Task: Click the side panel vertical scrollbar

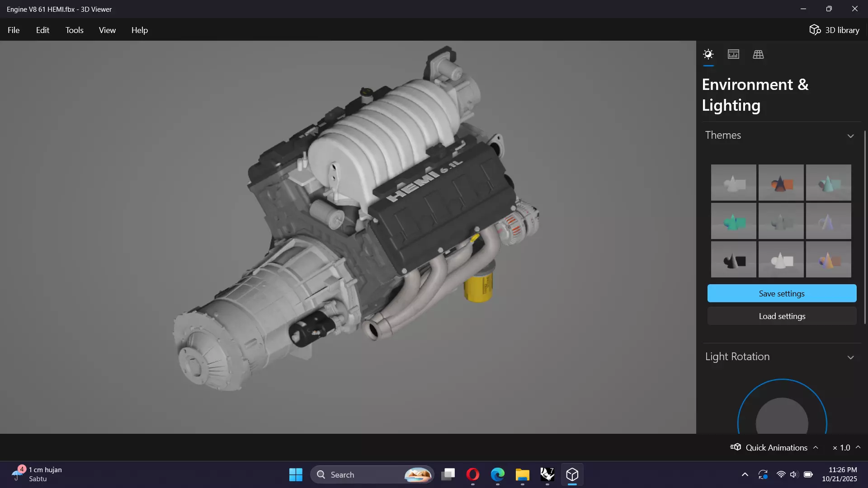Action: (865, 227)
